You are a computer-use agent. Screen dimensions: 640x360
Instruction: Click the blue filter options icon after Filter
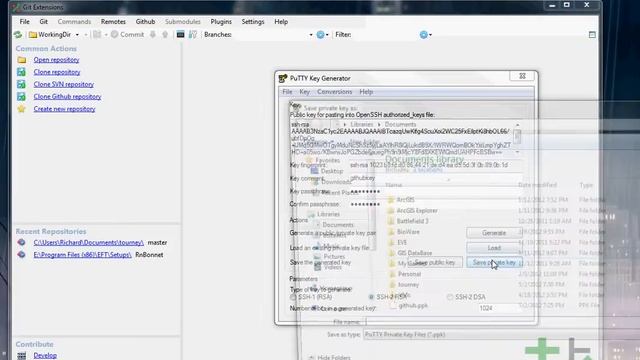click(424, 35)
